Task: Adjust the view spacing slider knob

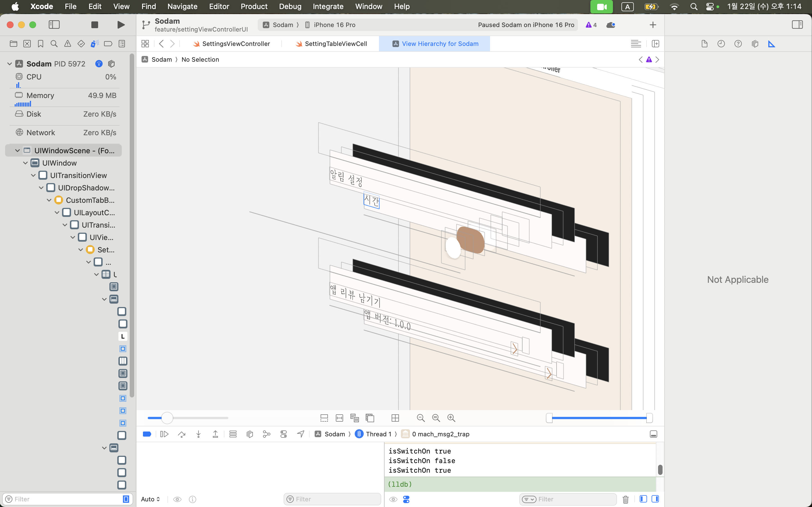Action: [x=167, y=418]
